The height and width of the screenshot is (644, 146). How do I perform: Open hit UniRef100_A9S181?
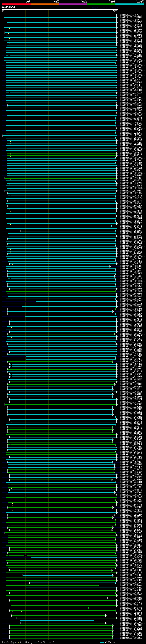131,17
